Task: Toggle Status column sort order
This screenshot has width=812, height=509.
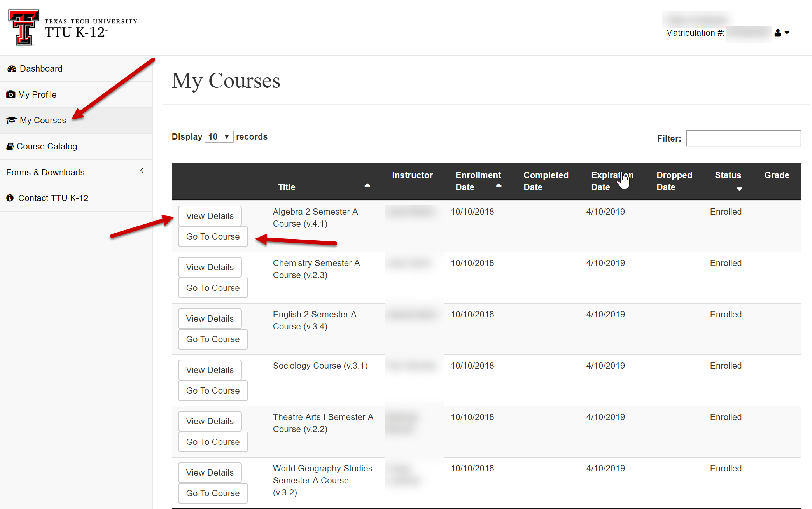Action: click(x=739, y=189)
